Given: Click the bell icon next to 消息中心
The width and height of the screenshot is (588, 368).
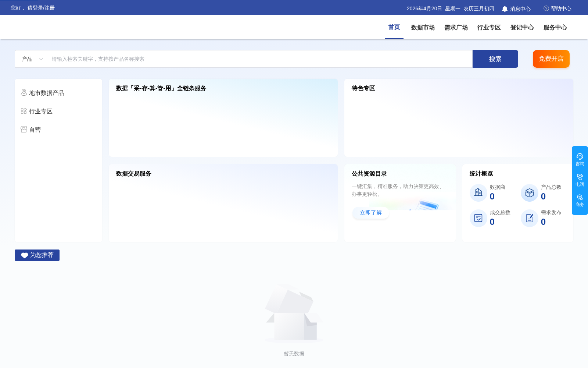Looking at the screenshot, I should point(505,8).
